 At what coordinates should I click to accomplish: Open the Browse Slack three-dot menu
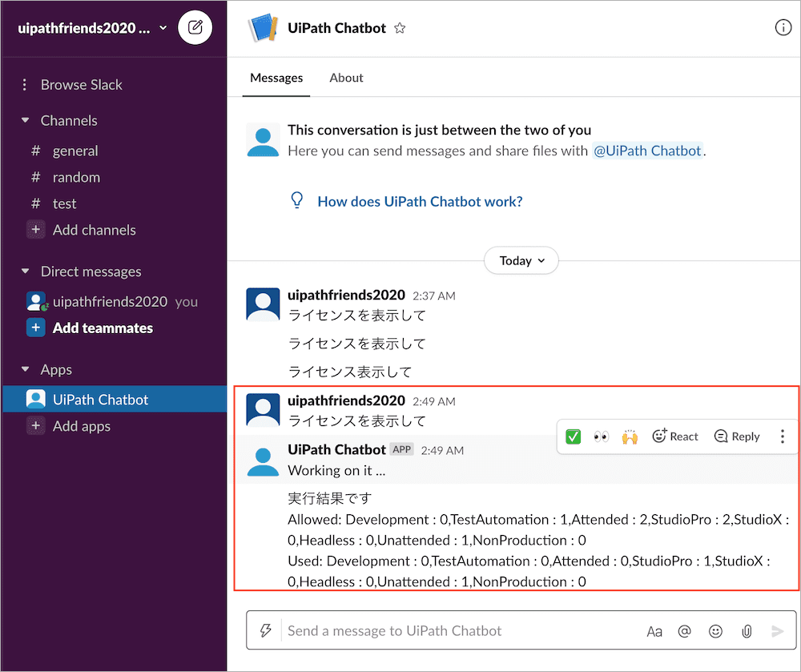pyautogui.click(x=24, y=85)
